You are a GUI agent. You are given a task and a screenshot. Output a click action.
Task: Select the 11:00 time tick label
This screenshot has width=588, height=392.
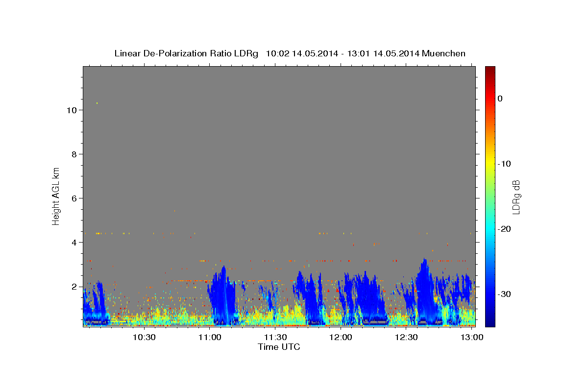(210, 337)
